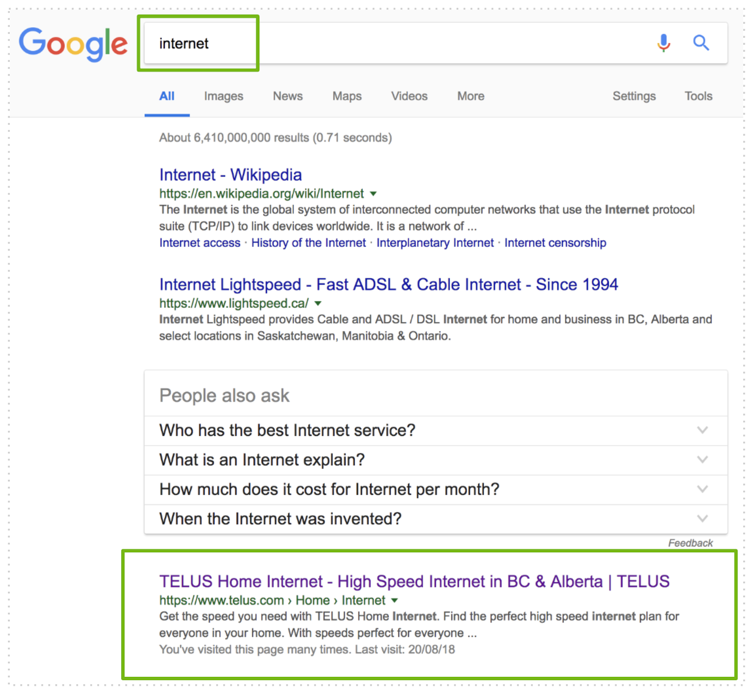Click 'You've visited this page many times' note

pyautogui.click(x=307, y=650)
